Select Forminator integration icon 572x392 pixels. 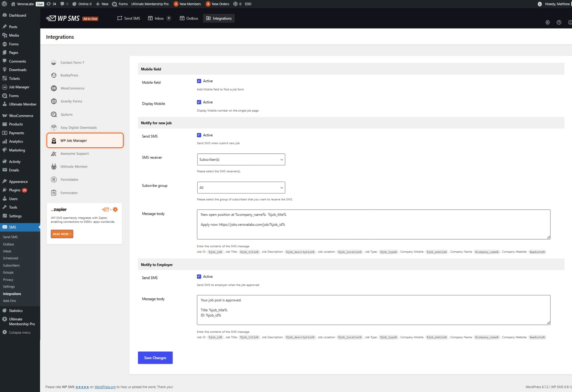pos(54,193)
